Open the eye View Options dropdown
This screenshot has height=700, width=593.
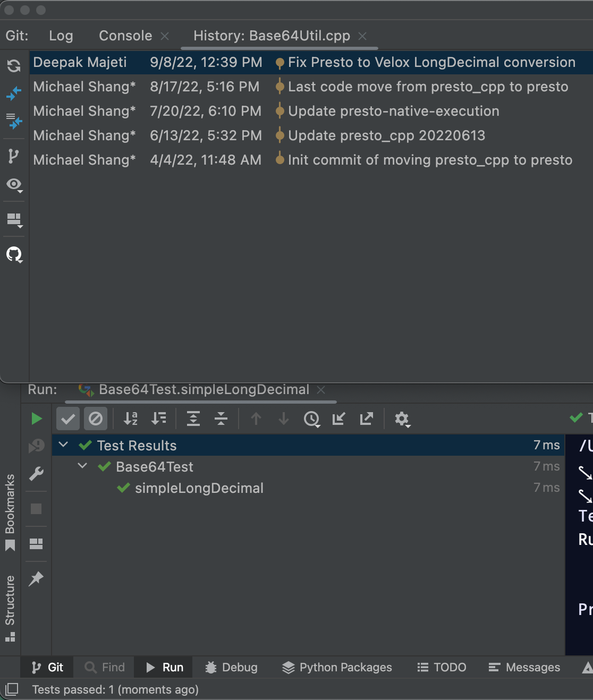pos(14,185)
